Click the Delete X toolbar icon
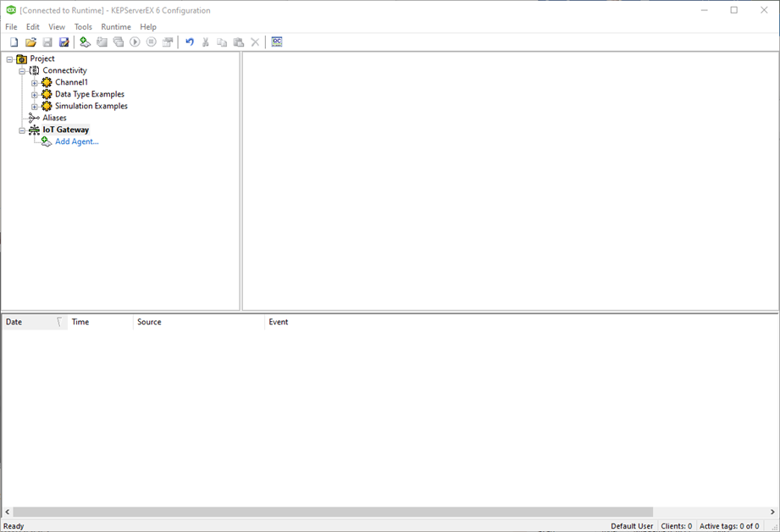Viewport: 780px width, 532px height. 255,42
